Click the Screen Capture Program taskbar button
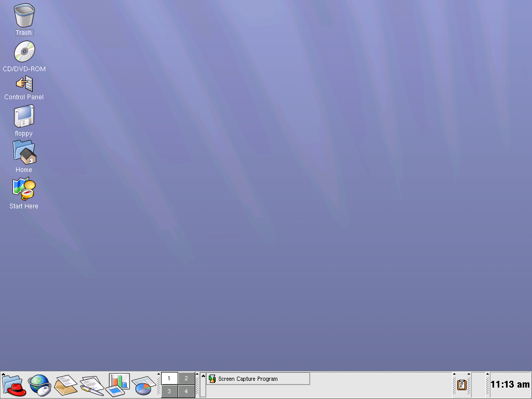The width and height of the screenshot is (532, 399). 258,379
